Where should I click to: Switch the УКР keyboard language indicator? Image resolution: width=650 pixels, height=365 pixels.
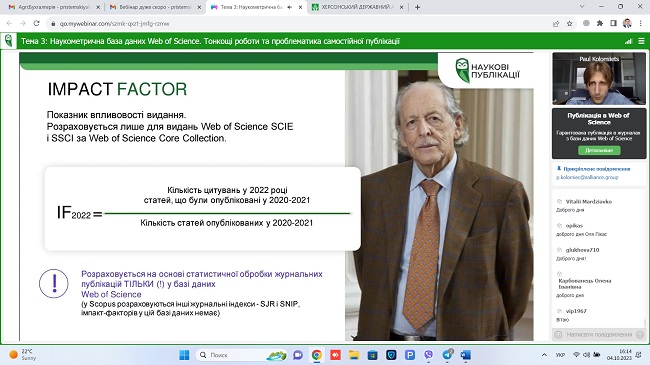click(560, 355)
